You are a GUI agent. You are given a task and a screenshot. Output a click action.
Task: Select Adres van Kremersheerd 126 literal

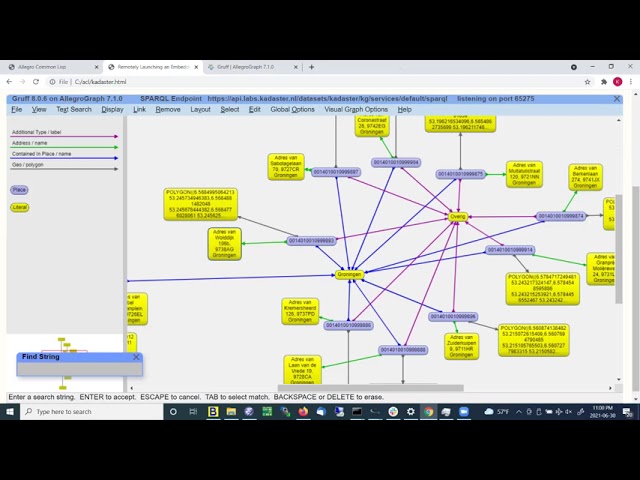(300, 311)
